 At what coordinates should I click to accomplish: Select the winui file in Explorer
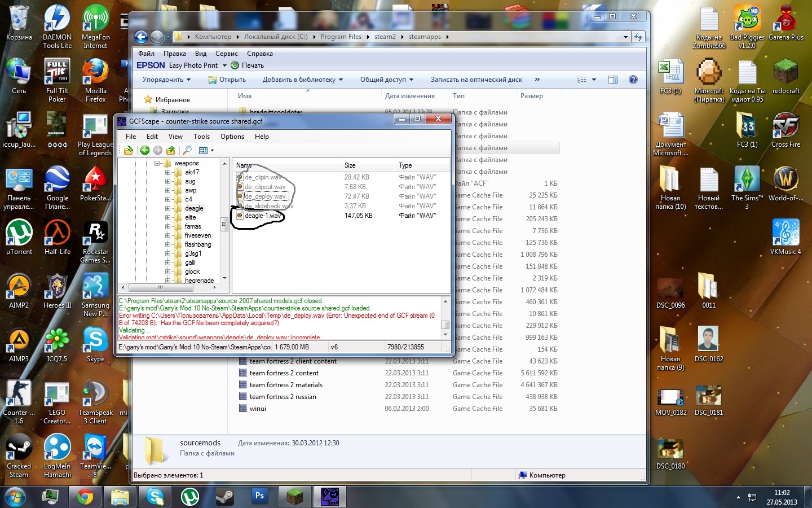[258, 409]
